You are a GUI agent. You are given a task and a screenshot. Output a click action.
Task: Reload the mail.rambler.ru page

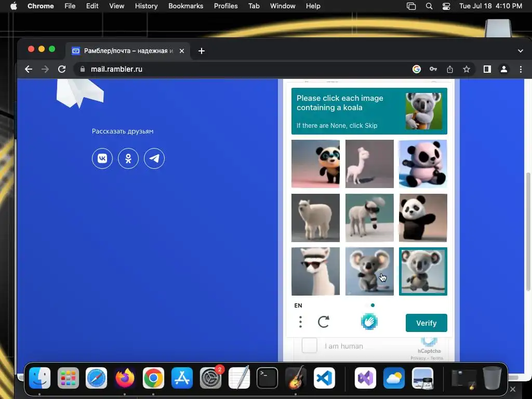pos(62,69)
